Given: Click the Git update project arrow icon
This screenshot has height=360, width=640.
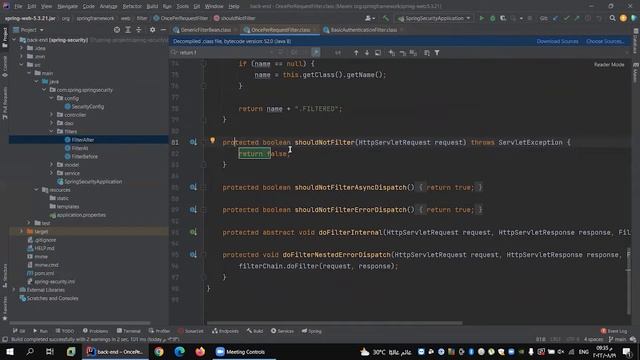Looking at the screenshot, I should click(x=556, y=18).
